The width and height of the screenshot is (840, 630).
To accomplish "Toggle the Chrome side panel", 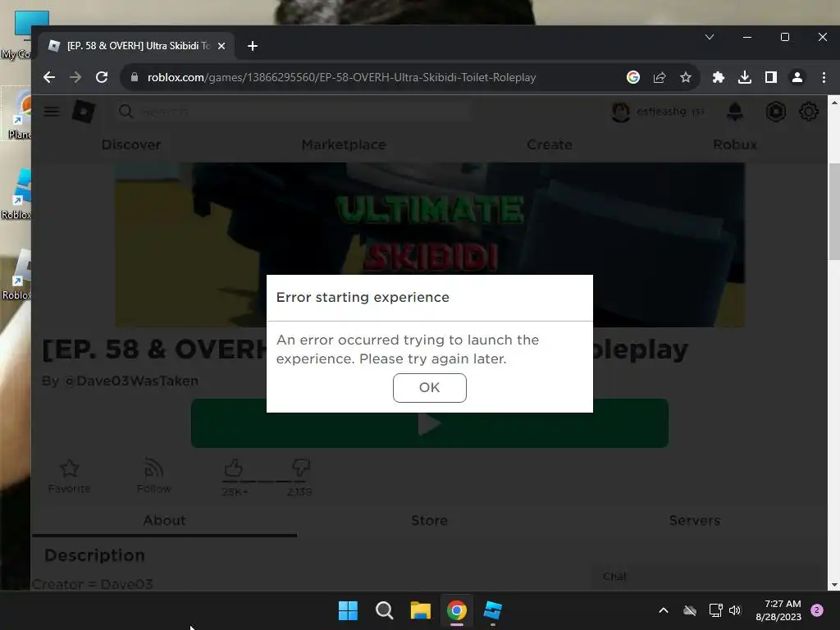I will click(771, 77).
